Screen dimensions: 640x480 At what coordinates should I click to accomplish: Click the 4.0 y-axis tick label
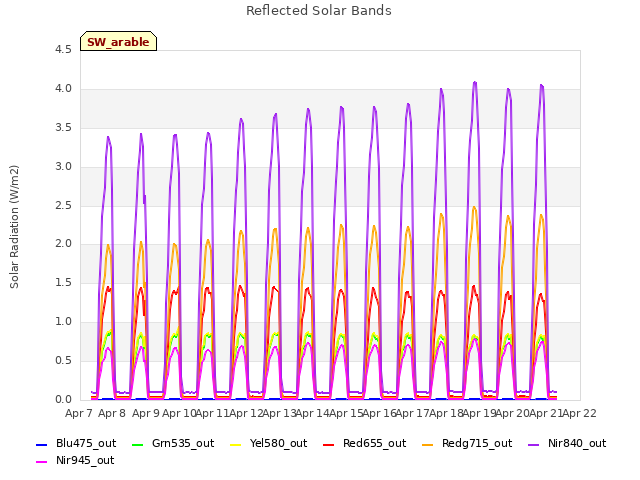[x=63, y=89]
